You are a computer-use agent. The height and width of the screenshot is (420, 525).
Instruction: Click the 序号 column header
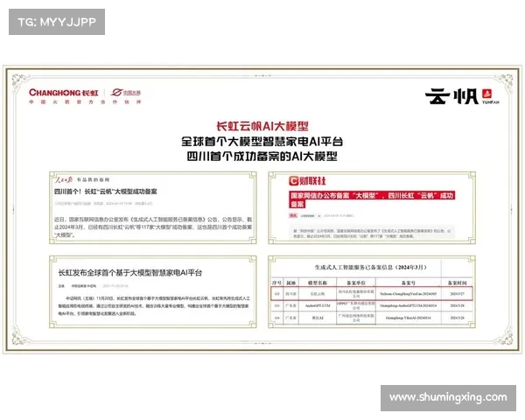coord(276,283)
